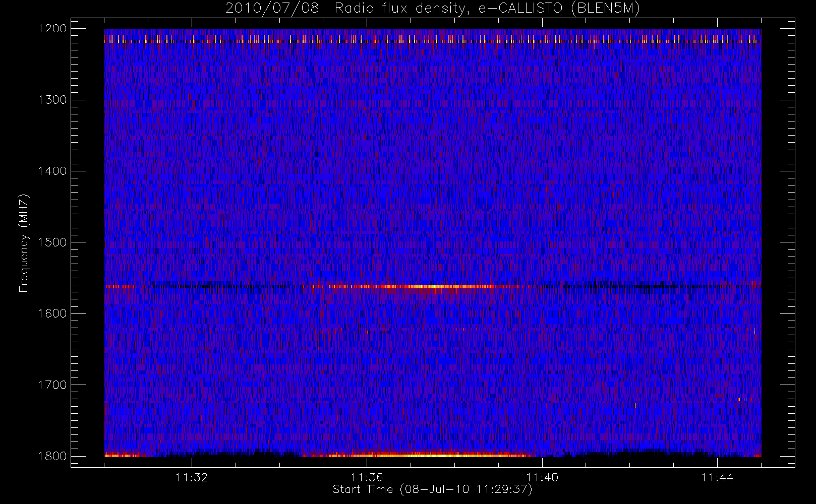Image resolution: width=816 pixels, height=504 pixels.
Task: Click the bright yellow burst at 1560 MHz
Action: click(x=431, y=287)
